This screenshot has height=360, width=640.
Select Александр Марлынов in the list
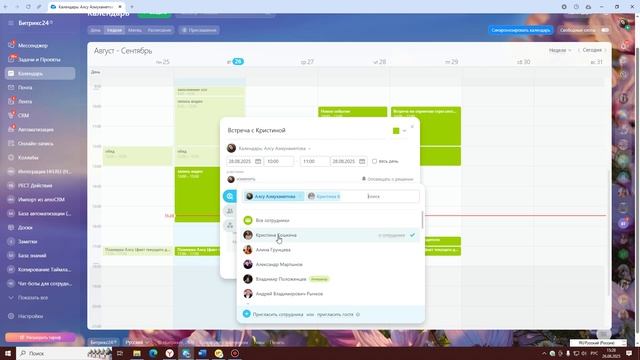[x=330, y=264]
